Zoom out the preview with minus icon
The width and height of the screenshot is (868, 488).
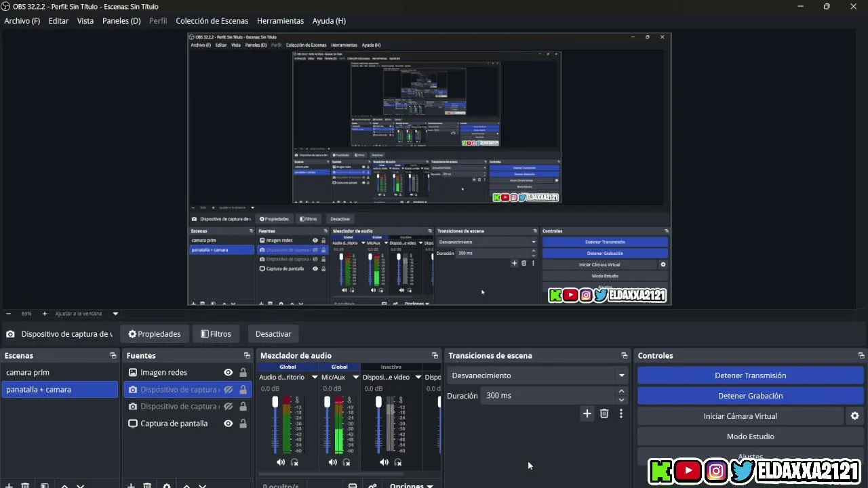pos(9,314)
